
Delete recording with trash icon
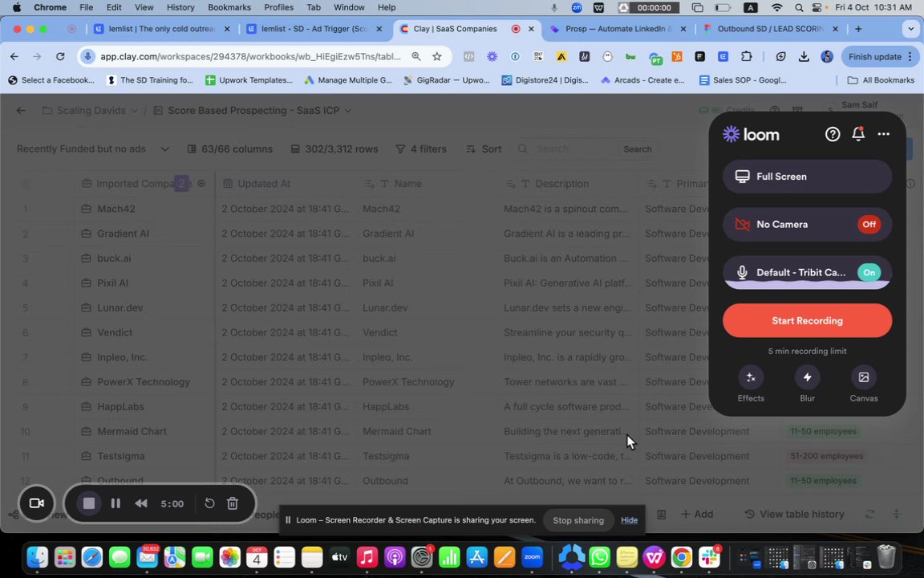click(x=233, y=503)
